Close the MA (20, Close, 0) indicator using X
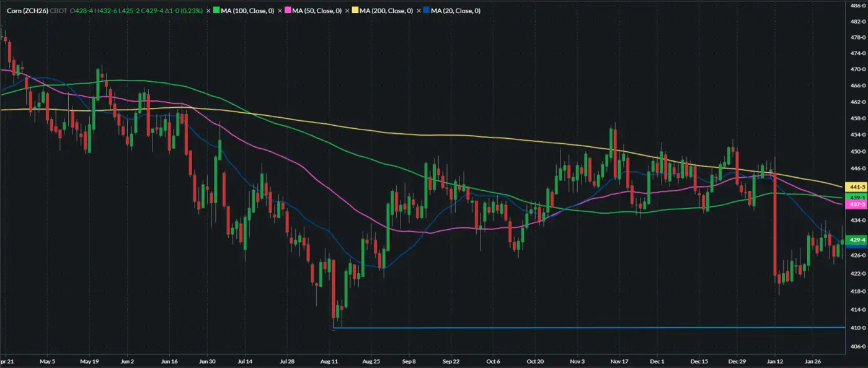 (419, 11)
